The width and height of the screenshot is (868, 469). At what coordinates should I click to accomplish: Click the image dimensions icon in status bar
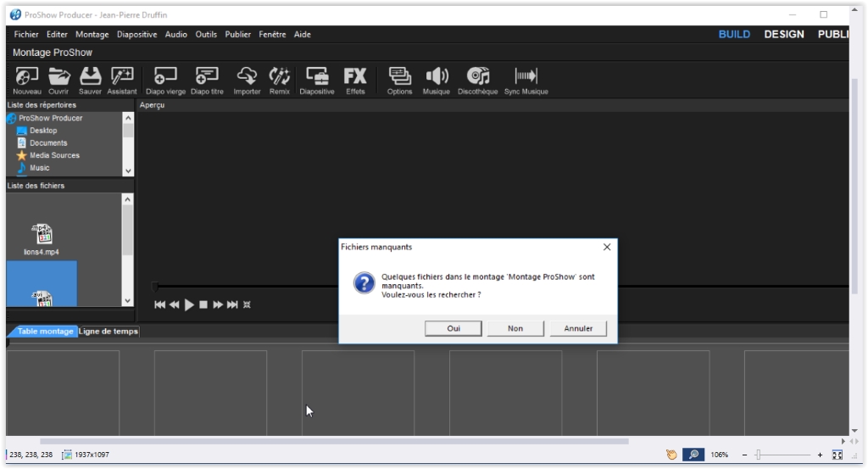[67, 455]
